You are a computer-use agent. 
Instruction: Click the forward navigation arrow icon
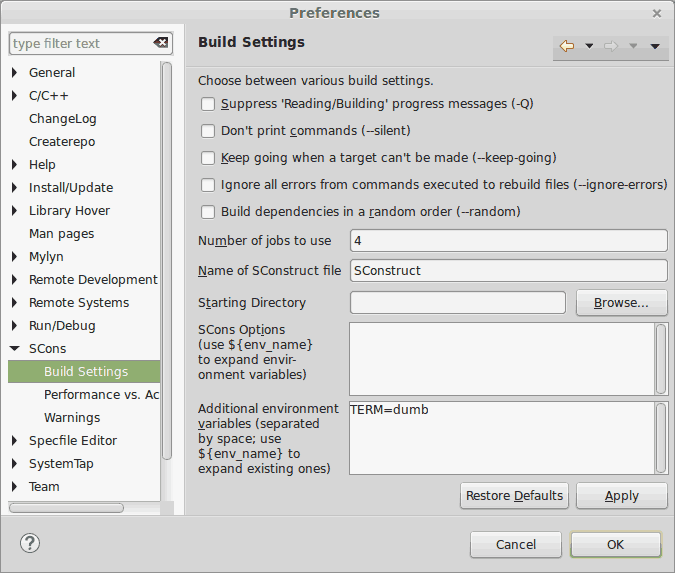click(x=612, y=46)
